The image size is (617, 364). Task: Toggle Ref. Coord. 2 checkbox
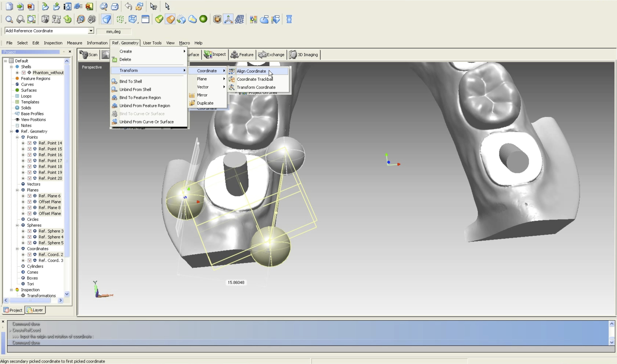click(x=30, y=255)
